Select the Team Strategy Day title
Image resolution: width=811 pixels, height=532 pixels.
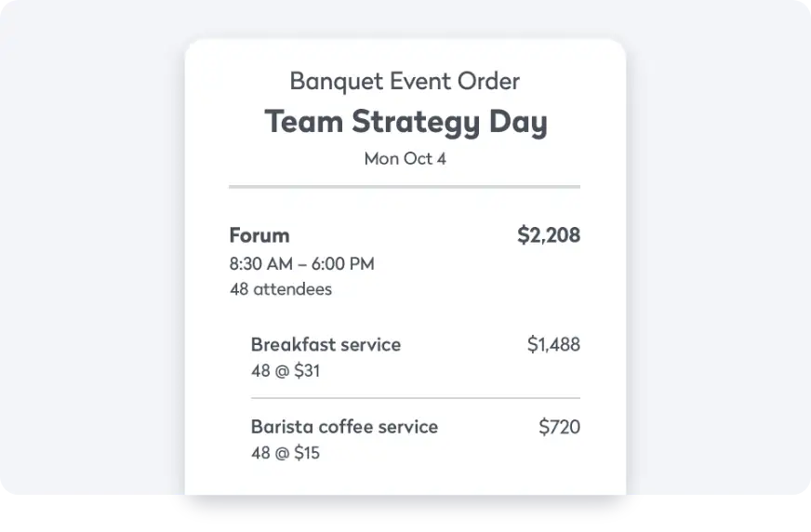tap(405, 122)
